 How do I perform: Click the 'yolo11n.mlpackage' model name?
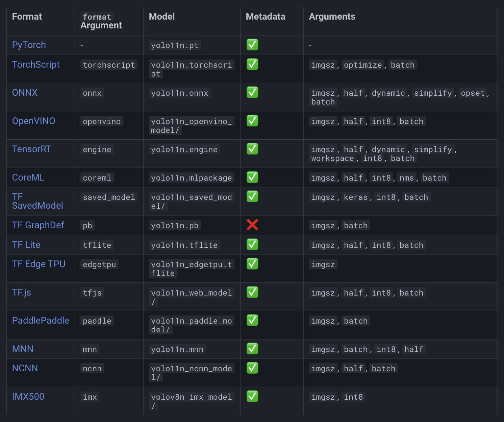tap(192, 178)
